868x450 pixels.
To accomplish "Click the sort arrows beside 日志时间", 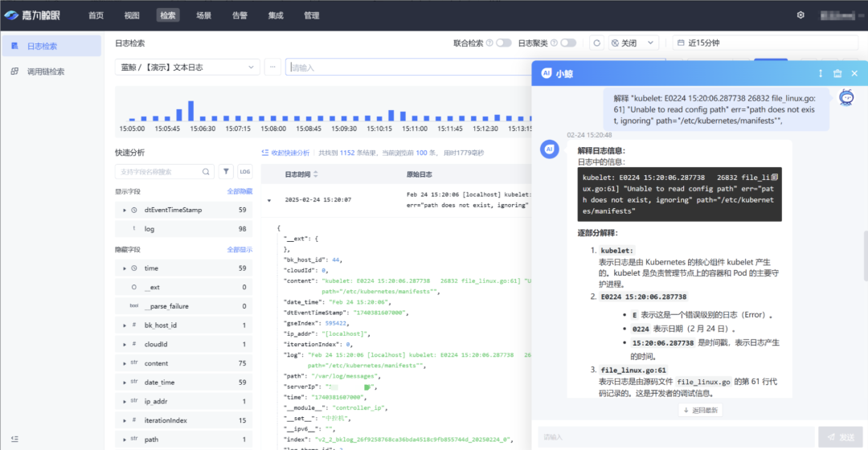I will 316,174.
